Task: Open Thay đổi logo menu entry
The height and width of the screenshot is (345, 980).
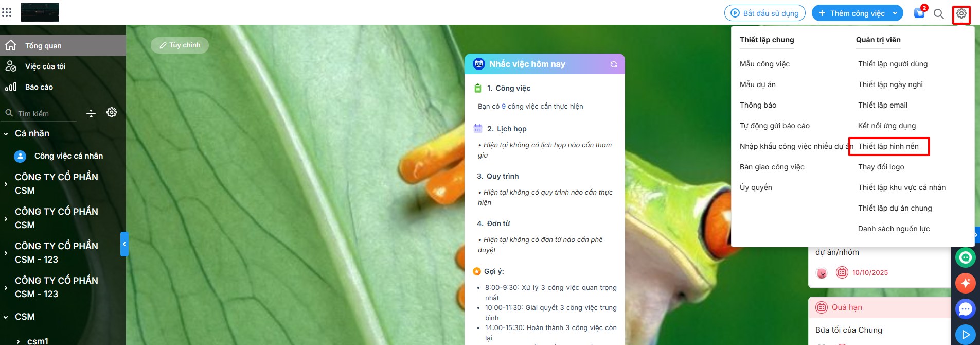Action: click(x=881, y=167)
